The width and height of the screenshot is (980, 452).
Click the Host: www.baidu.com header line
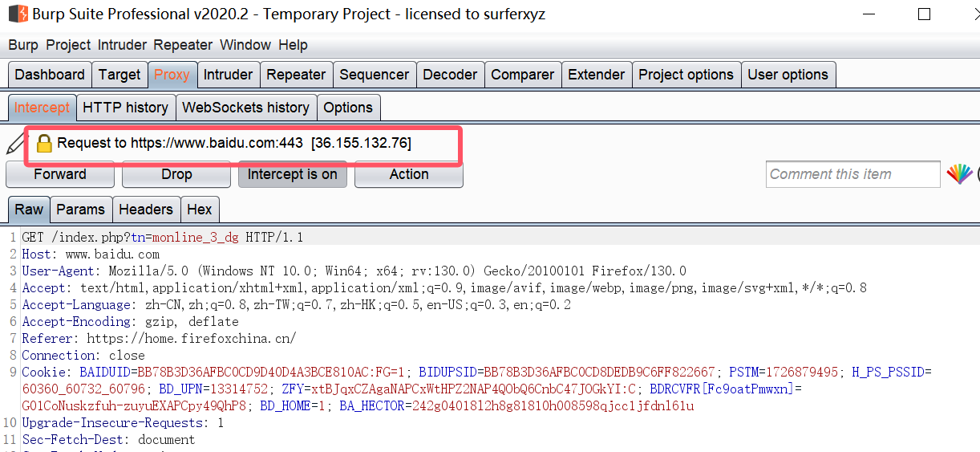click(91, 255)
